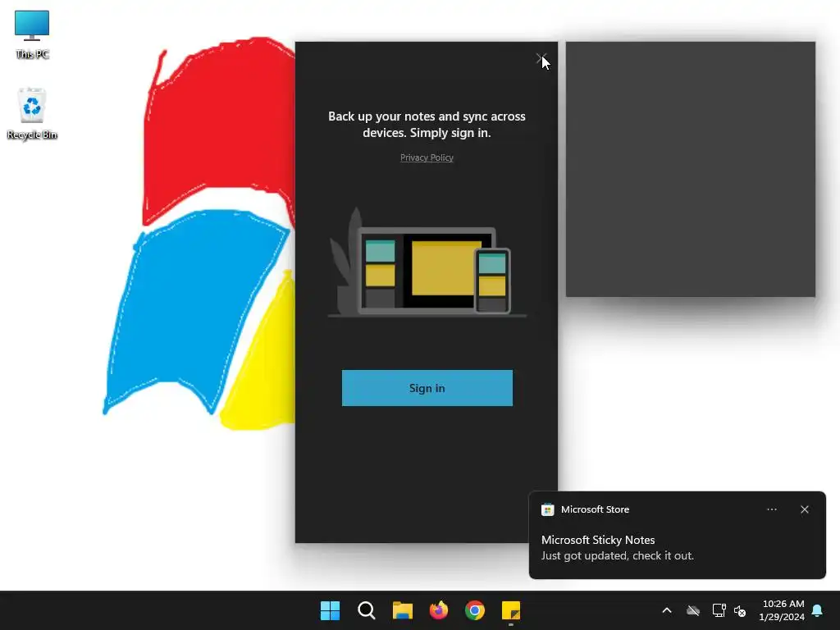The height and width of the screenshot is (630, 840).
Task: Close the Sticky Notes sign-in panel
Action: (541, 58)
